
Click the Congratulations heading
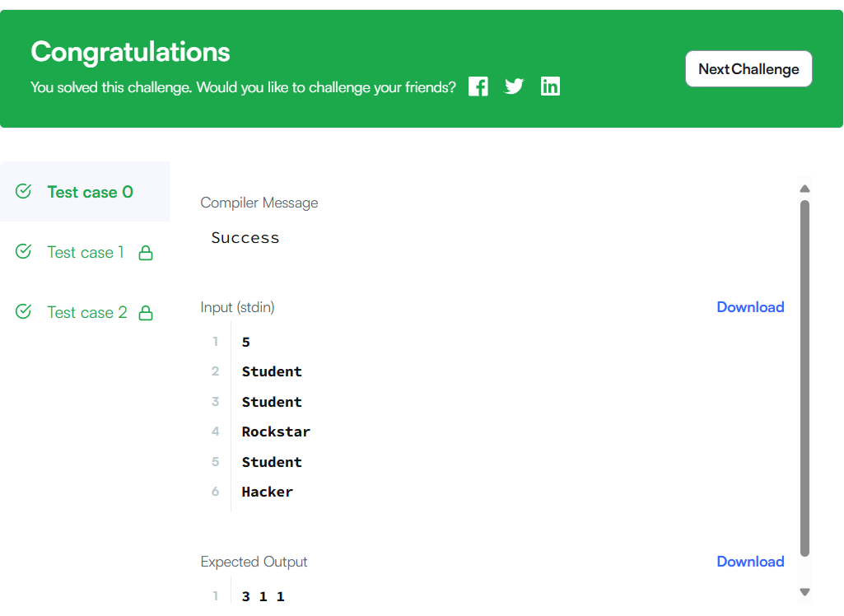130,52
